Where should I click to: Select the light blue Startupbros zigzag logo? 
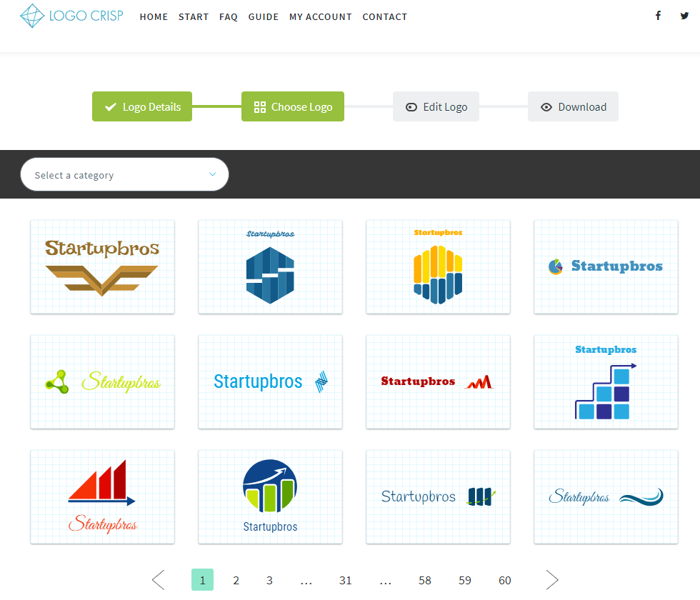(270, 382)
